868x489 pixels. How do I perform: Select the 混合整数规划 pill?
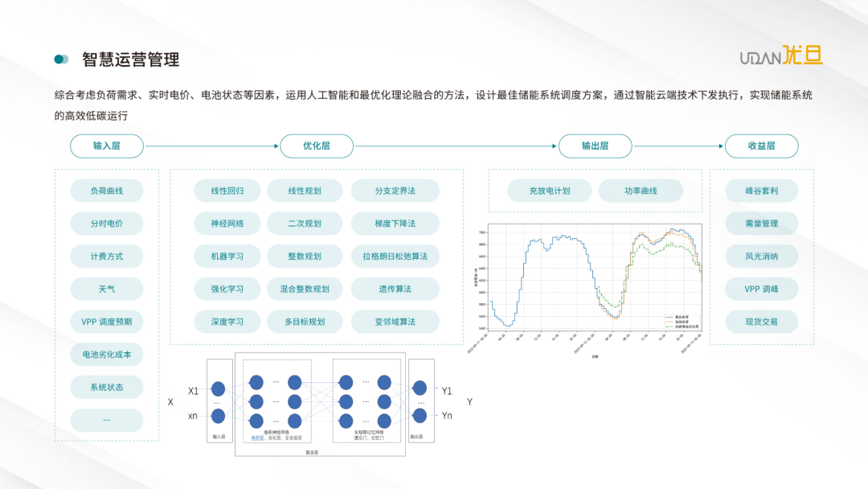coord(305,289)
